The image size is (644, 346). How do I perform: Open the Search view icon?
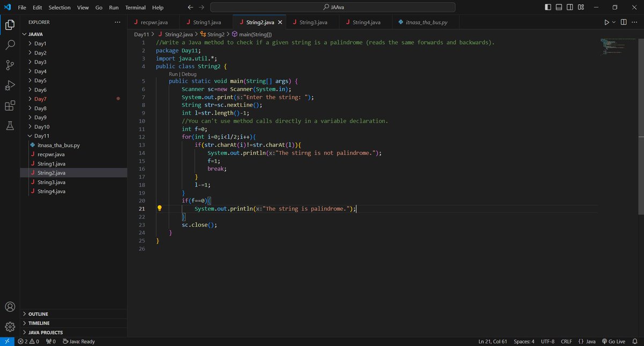[x=10, y=45]
